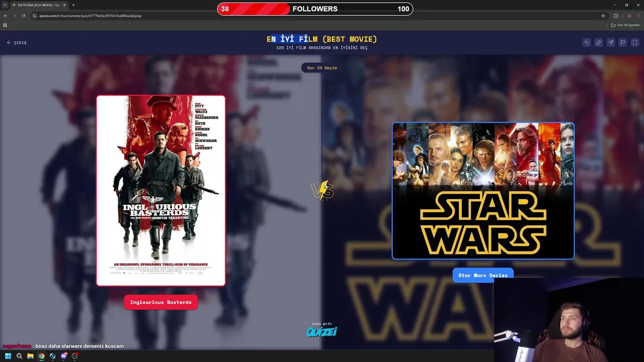This screenshot has width=644, height=362.
Task: Select the Star Wars collage image
Action: 483,191
